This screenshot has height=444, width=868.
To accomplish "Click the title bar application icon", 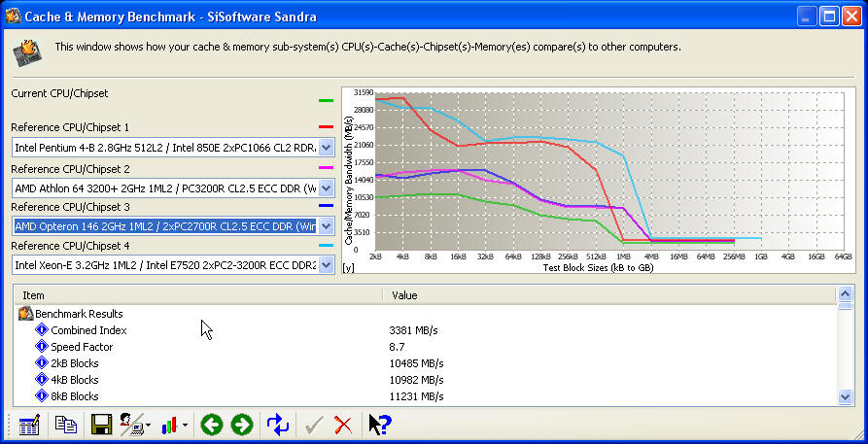I will point(14,17).
